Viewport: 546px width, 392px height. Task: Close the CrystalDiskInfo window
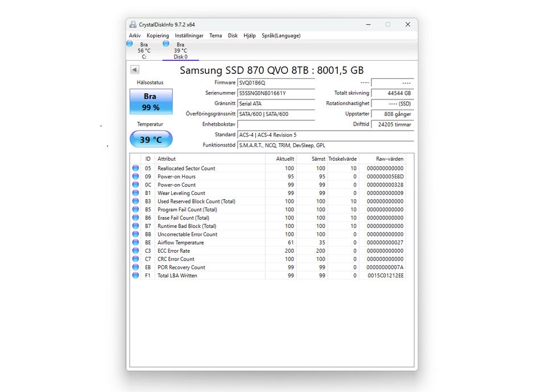click(408, 24)
